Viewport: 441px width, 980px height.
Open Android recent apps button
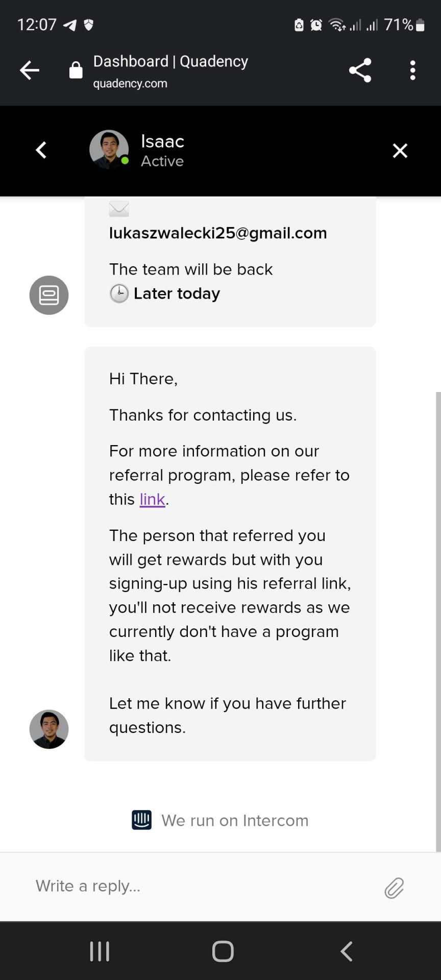click(x=100, y=951)
